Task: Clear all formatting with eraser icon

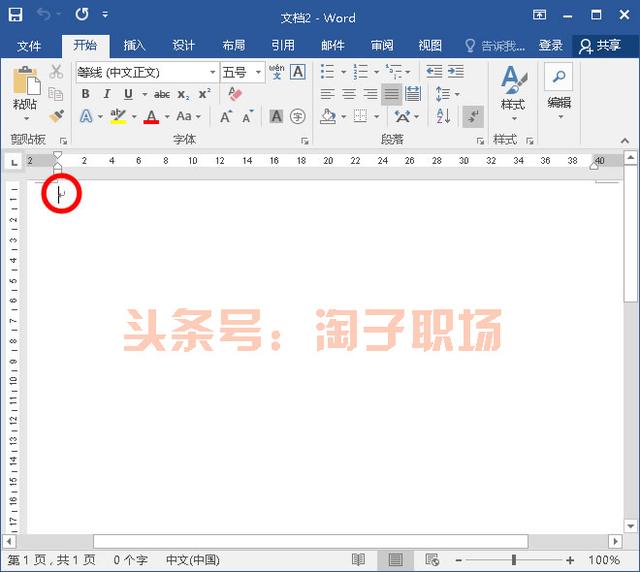Action: point(235,94)
